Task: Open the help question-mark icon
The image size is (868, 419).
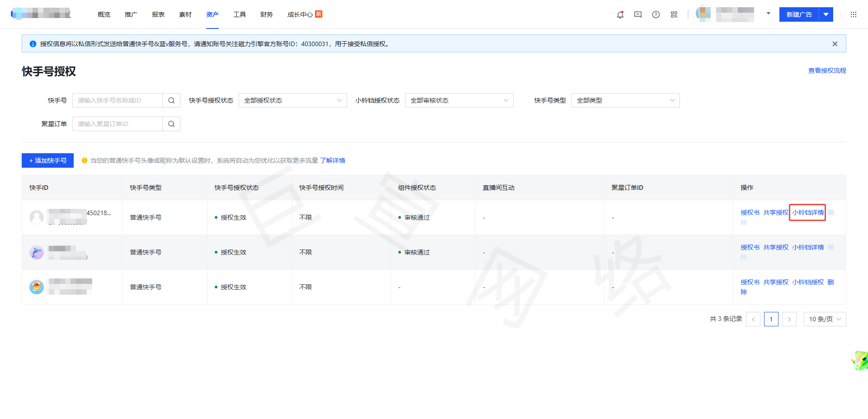Action: 656,14
